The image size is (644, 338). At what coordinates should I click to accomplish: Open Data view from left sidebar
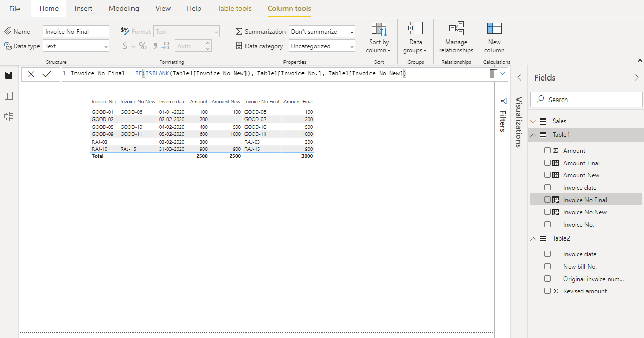pos(9,96)
